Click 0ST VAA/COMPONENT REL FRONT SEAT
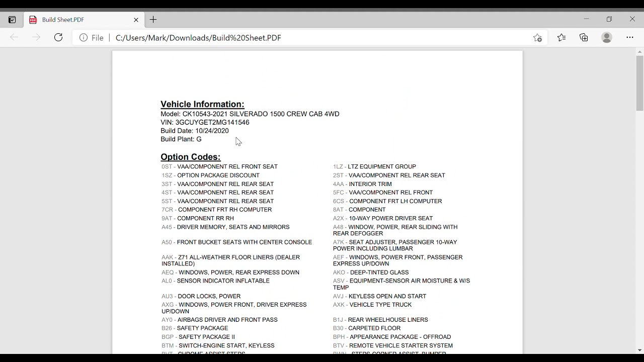 click(x=219, y=166)
